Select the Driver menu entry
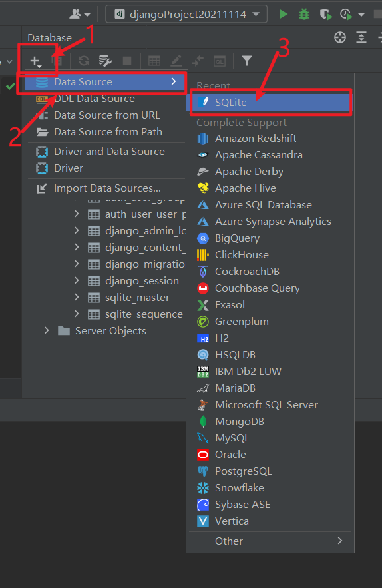The width and height of the screenshot is (382, 588). click(x=106, y=168)
